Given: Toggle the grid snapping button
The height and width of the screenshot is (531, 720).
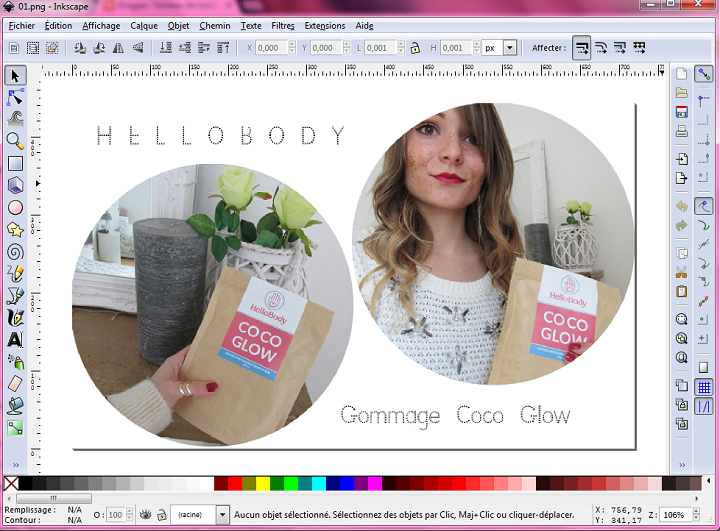Looking at the screenshot, I should pyautogui.click(x=704, y=386).
